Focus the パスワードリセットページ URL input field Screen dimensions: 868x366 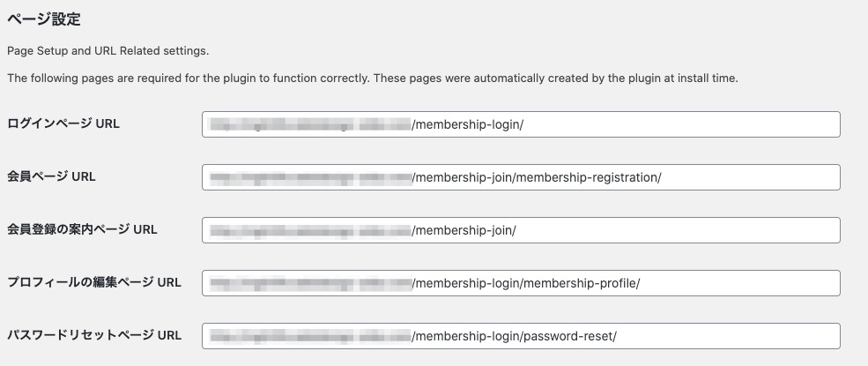(521, 336)
